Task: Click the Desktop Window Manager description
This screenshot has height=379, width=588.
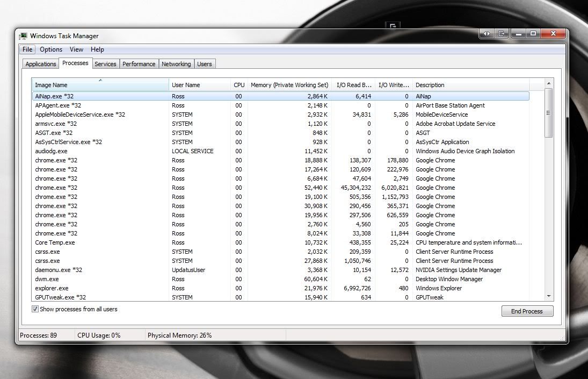Action: [449, 279]
